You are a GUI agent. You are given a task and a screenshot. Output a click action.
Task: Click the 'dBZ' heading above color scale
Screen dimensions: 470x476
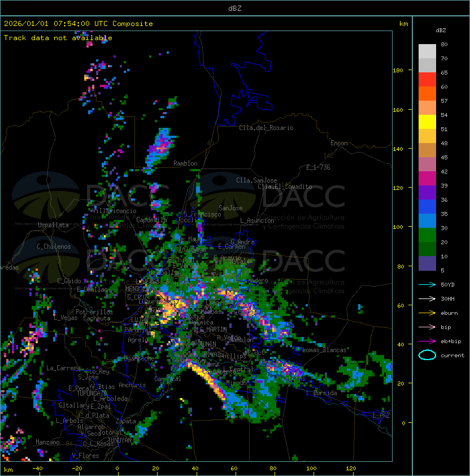(441, 31)
